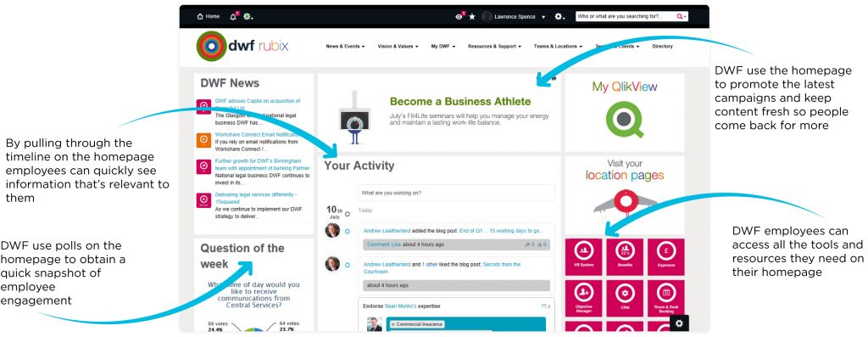Open the Room & Desk Booking tile
This screenshot has width=868, height=337.
point(666,298)
